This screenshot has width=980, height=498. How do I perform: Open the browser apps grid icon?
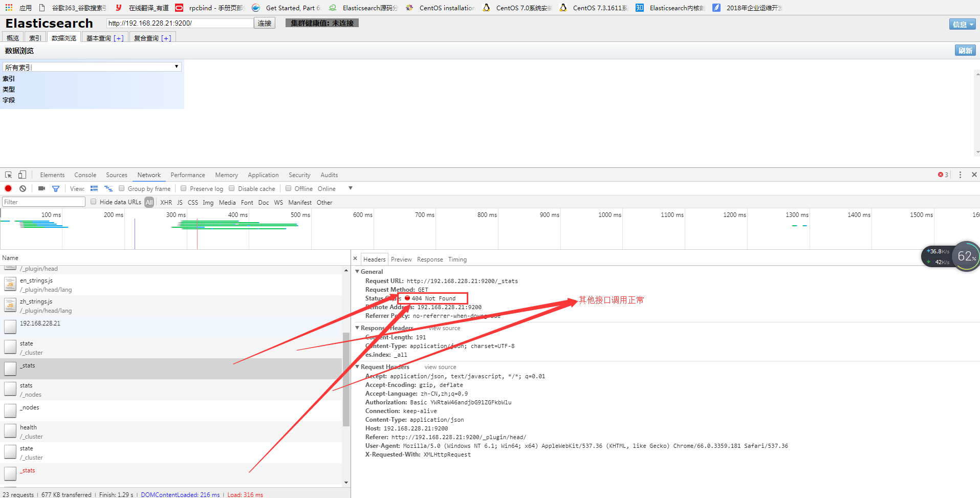9,8
